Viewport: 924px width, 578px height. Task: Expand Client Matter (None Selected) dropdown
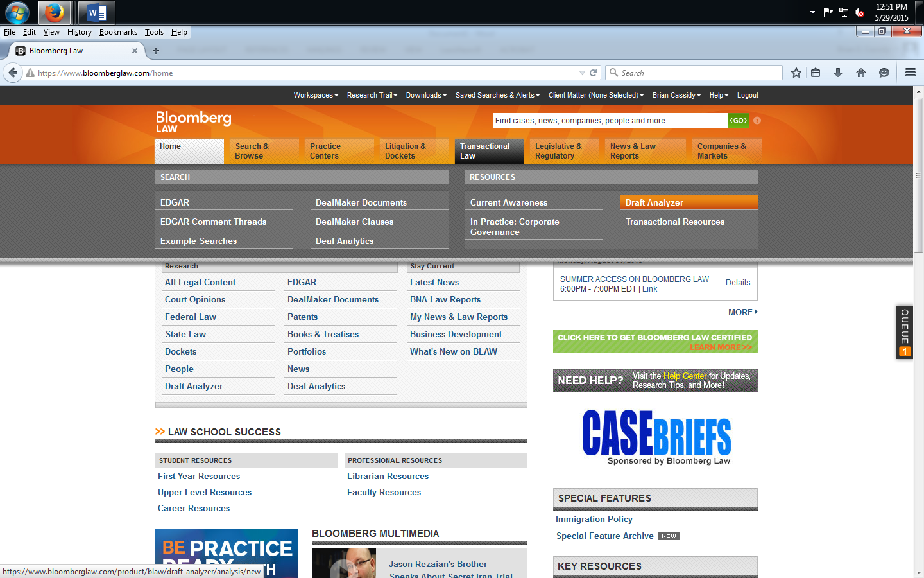596,95
